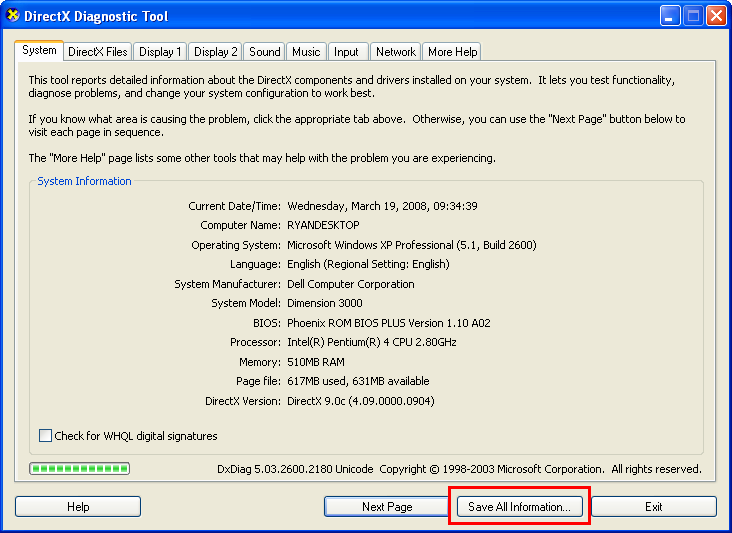Open the Input tab

coord(346,52)
